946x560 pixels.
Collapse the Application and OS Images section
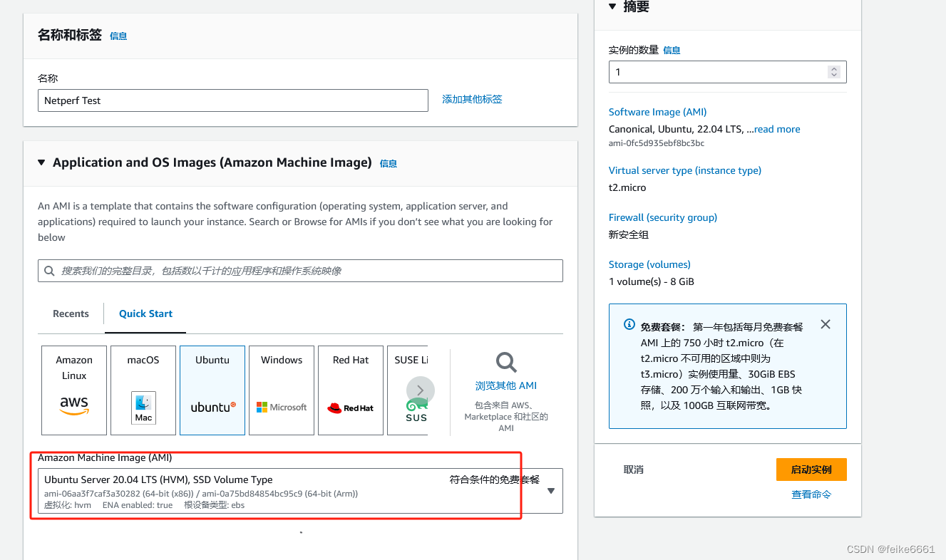(x=43, y=162)
